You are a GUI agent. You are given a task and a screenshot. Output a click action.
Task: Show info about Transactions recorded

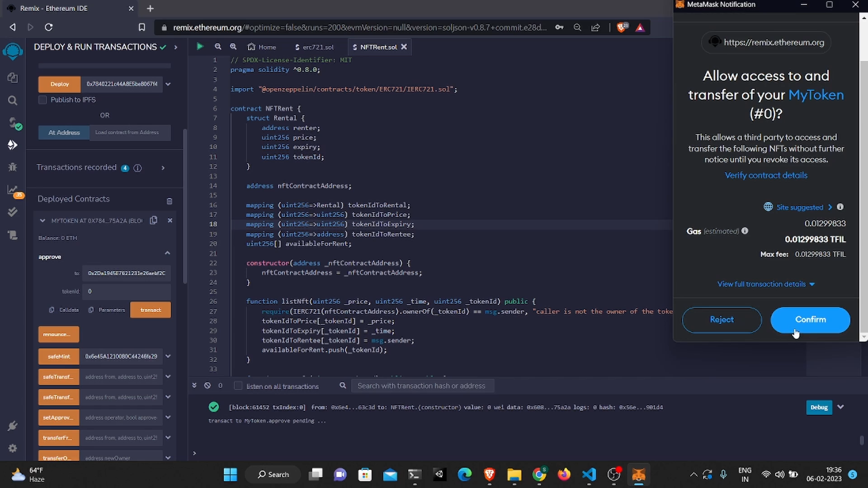138,168
